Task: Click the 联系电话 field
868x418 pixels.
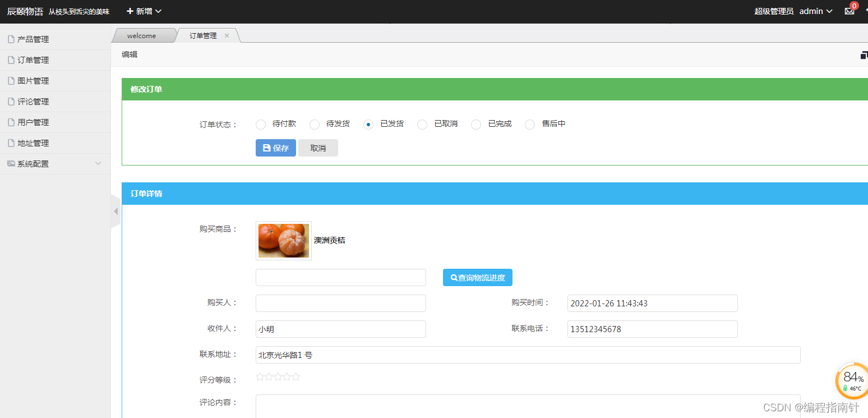Action: coord(653,329)
